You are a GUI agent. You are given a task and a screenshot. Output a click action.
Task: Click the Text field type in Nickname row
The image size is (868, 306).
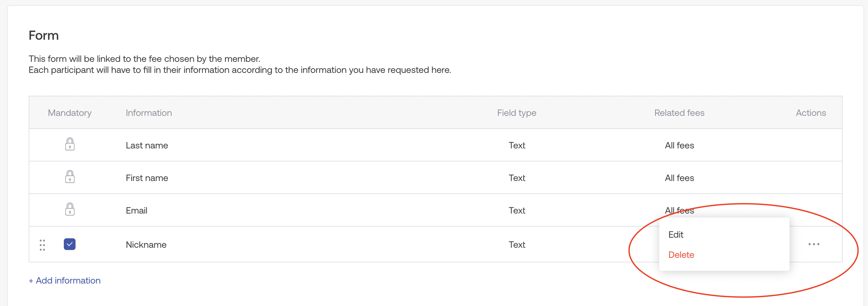(x=517, y=245)
